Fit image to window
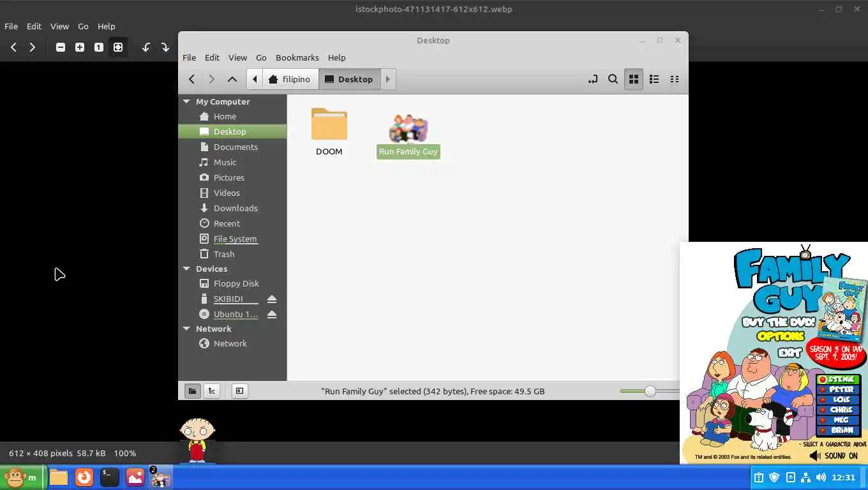 click(x=118, y=47)
